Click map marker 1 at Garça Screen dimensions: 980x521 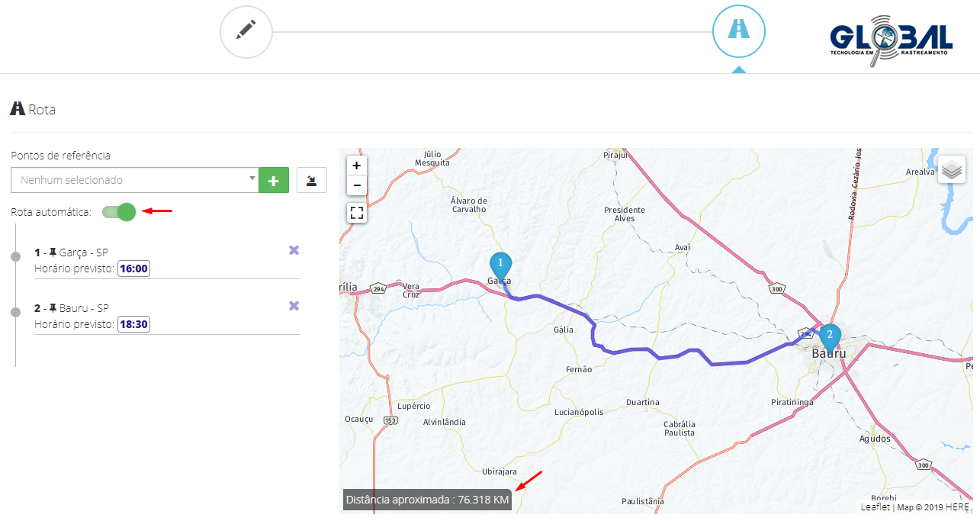(x=500, y=264)
